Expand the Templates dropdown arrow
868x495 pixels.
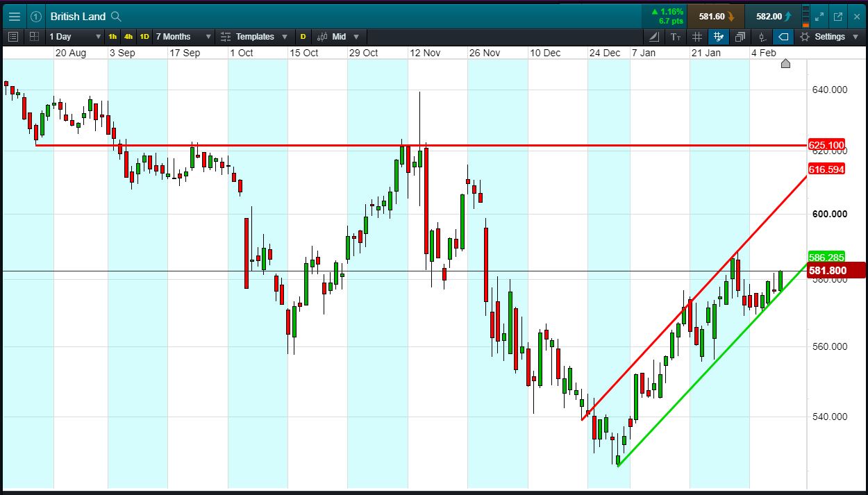(285, 37)
